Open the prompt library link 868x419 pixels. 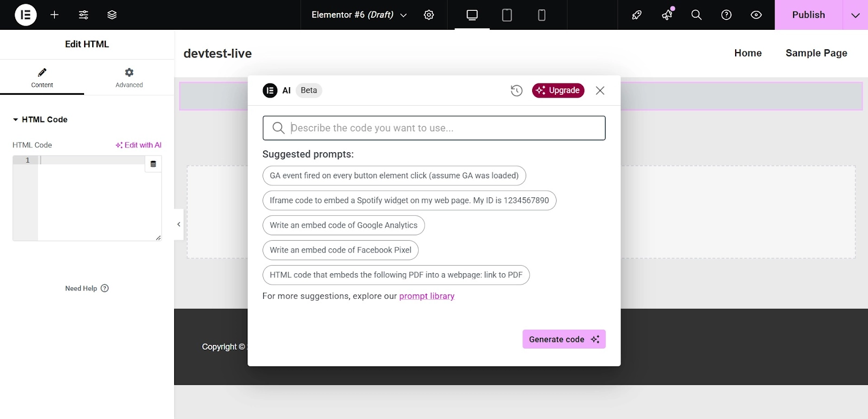(427, 296)
